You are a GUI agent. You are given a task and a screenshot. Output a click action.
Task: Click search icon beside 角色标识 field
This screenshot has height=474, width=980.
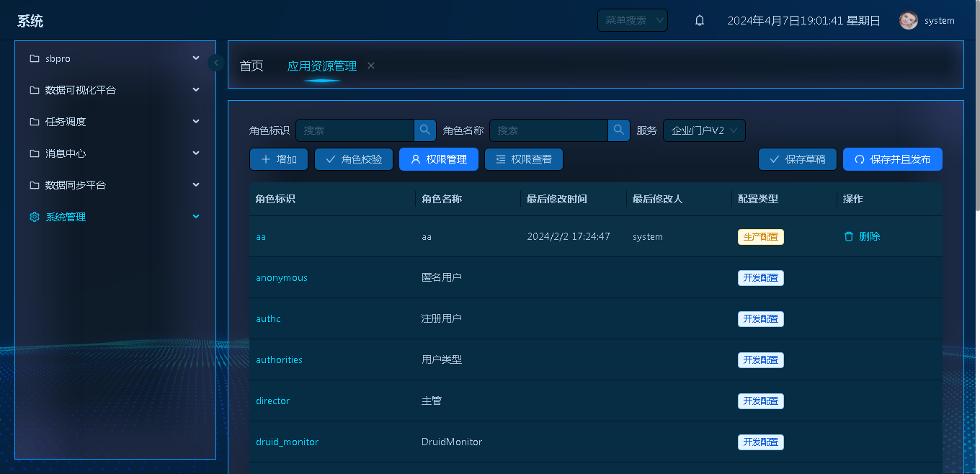click(x=425, y=130)
